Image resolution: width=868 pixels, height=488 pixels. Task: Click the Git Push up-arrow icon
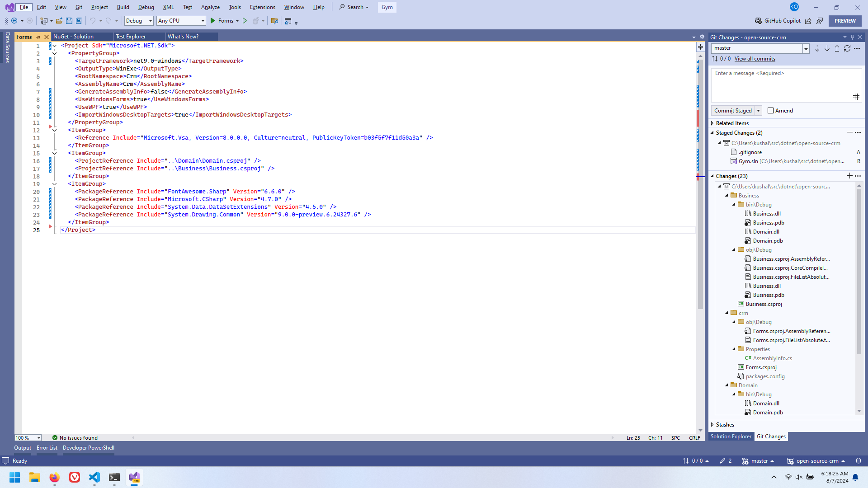(x=837, y=48)
